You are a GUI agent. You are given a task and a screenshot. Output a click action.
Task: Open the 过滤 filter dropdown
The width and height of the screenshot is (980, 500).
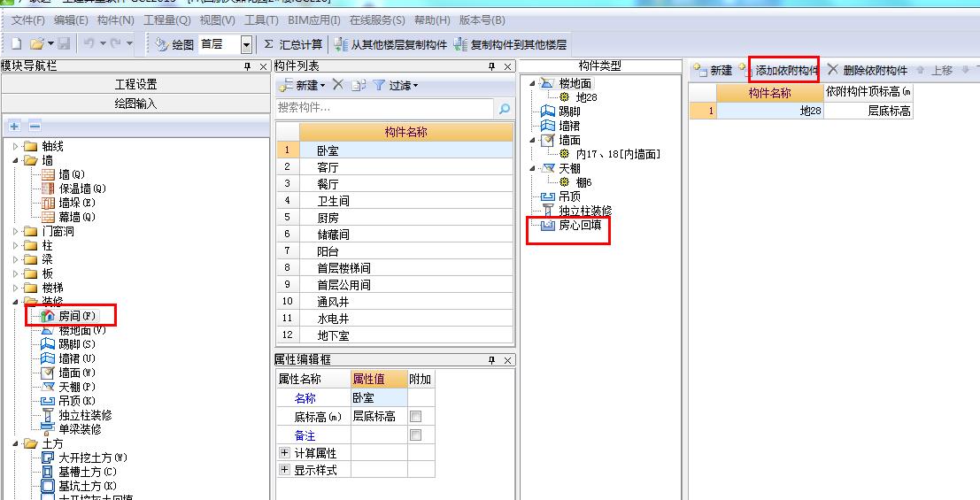pyautogui.click(x=396, y=85)
